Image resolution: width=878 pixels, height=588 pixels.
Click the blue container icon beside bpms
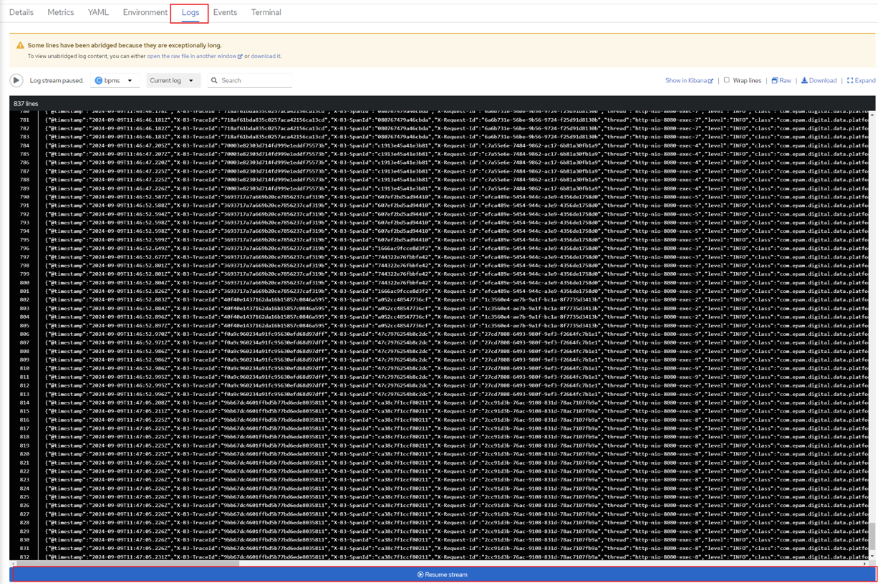99,80
